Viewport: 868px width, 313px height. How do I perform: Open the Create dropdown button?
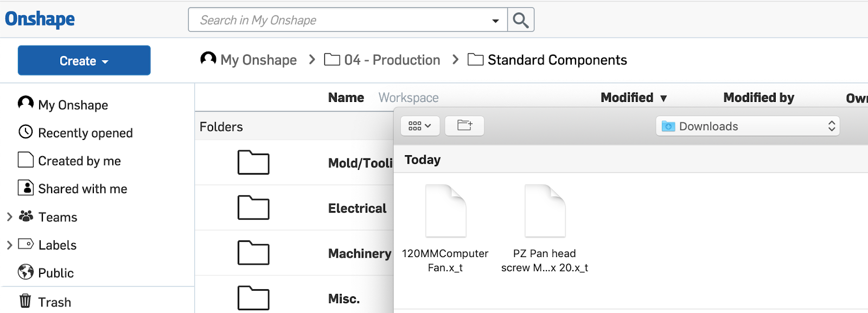tap(84, 61)
